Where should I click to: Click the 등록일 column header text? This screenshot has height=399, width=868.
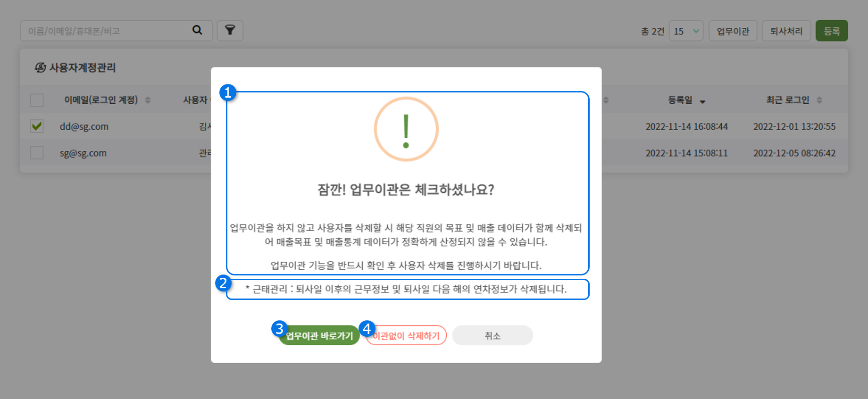680,100
